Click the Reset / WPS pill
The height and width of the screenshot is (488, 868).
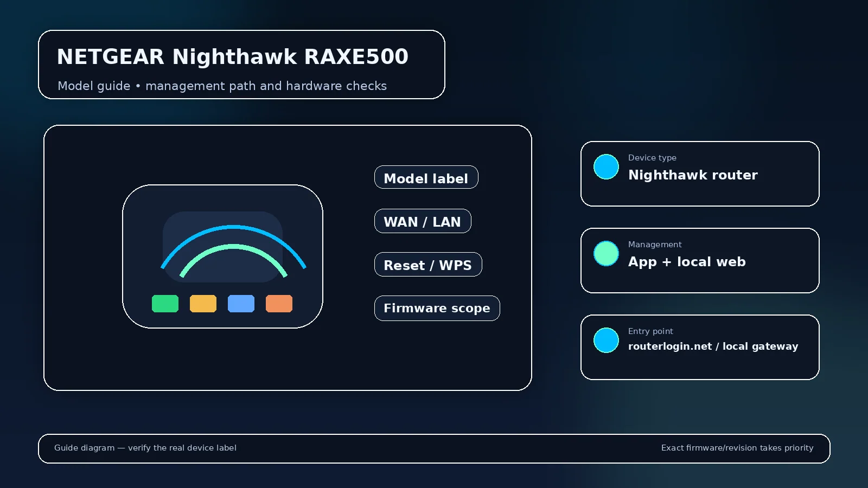428,264
